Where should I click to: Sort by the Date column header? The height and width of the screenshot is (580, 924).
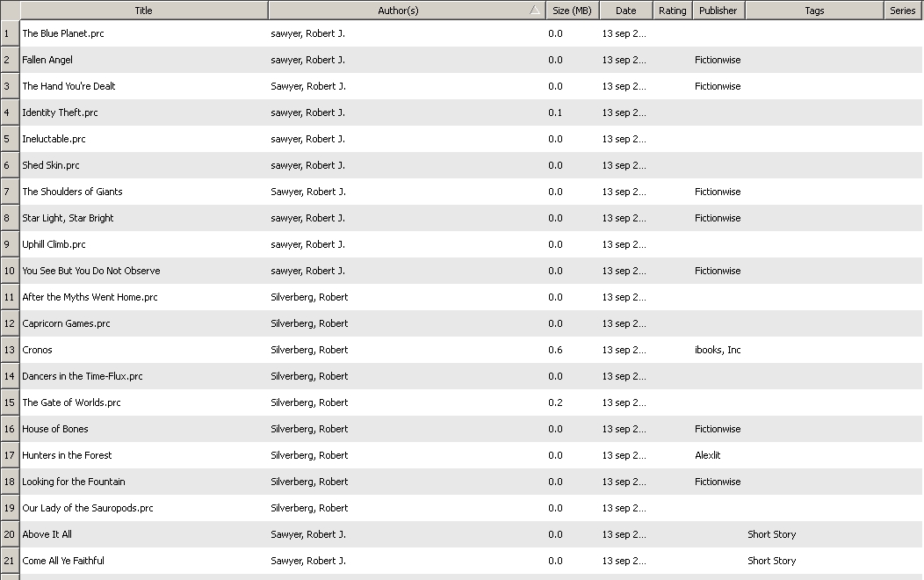pos(626,11)
